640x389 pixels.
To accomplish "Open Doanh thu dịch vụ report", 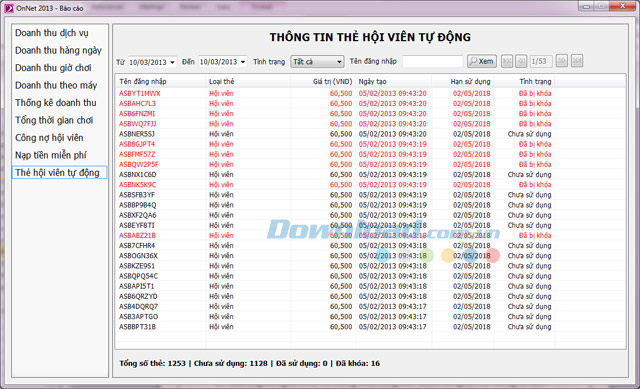I will [52, 33].
